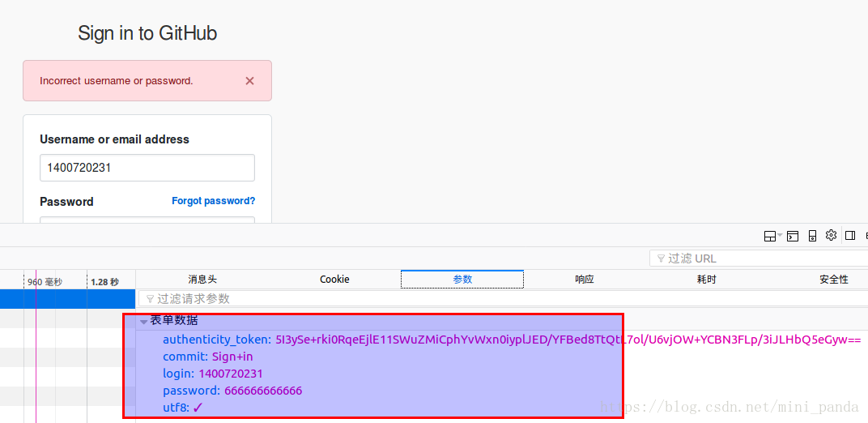Open the 安全性 tab
This screenshot has width=868, height=423.
(x=834, y=280)
